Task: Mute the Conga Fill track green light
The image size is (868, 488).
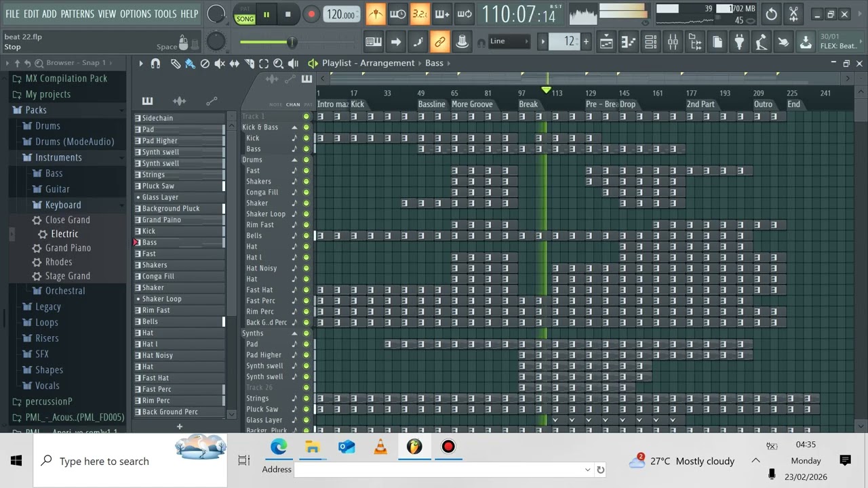Action: [x=307, y=192]
